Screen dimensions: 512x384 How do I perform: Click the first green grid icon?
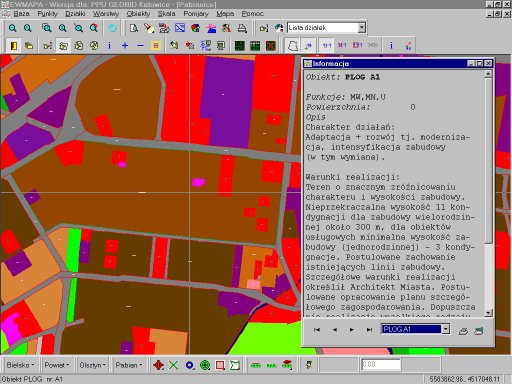240,45
